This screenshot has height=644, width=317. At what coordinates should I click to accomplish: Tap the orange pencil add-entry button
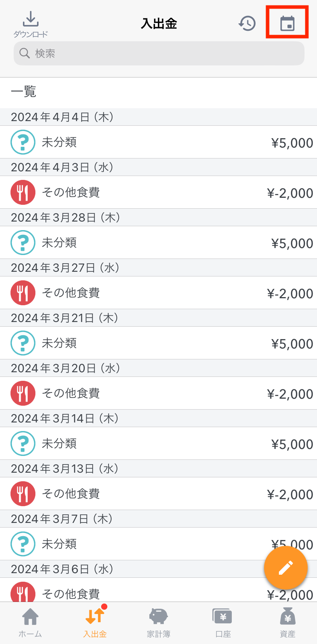286,568
